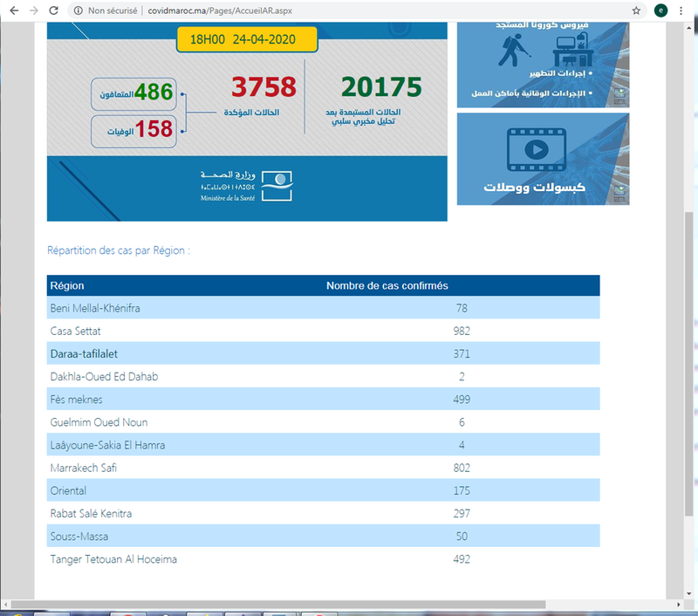698x616 pixels.
Task: Click the 'Répartition des cas par Région' heading
Action: (x=119, y=250)
